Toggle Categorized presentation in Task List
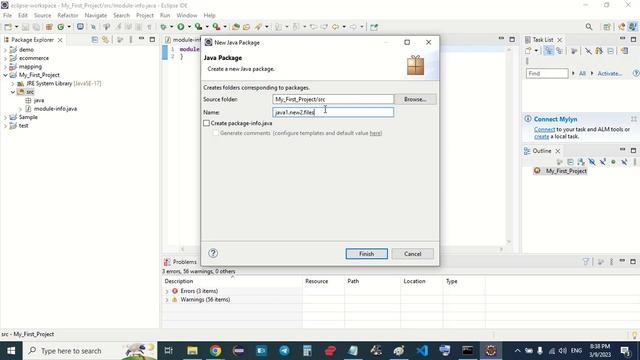The height and width of the screenshot is (360, 640). (x=549, y=51)
